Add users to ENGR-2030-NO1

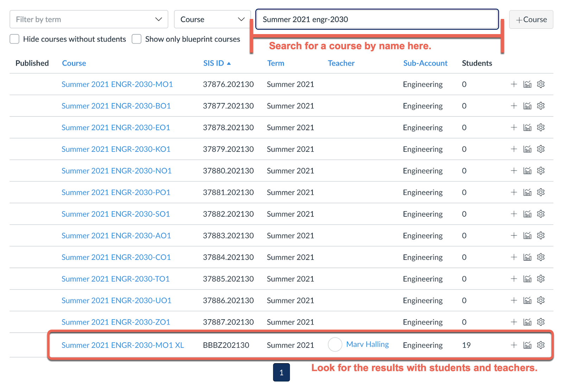pyautogui.click(x=514, y=171)
